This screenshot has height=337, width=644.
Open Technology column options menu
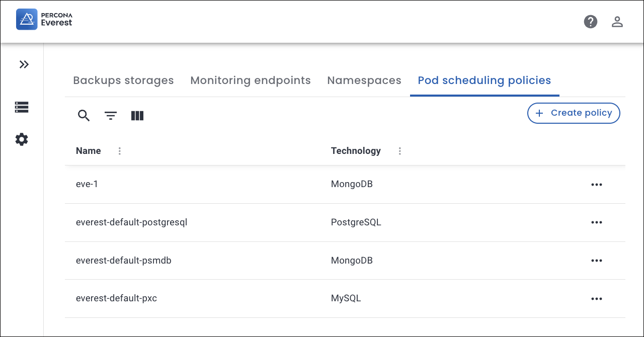point(399,151)
